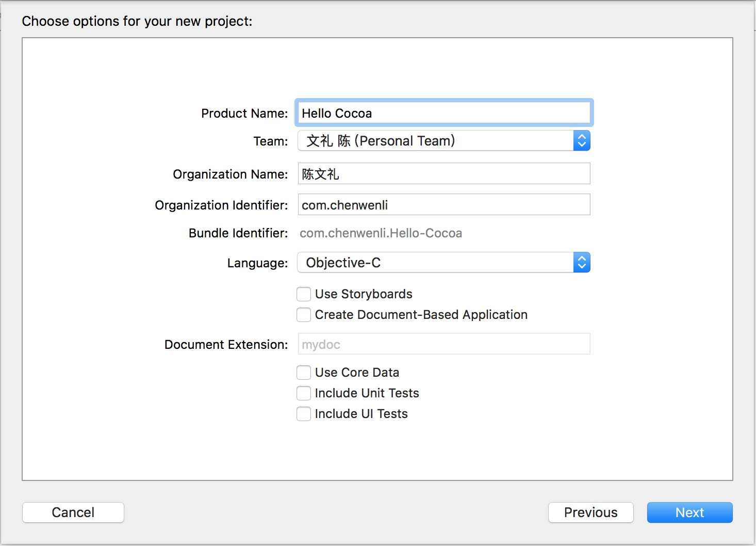Image resolution: width=756 pixels, height=546 pixels.
Task: Click the Document Extension field
Action: [443, 344]
